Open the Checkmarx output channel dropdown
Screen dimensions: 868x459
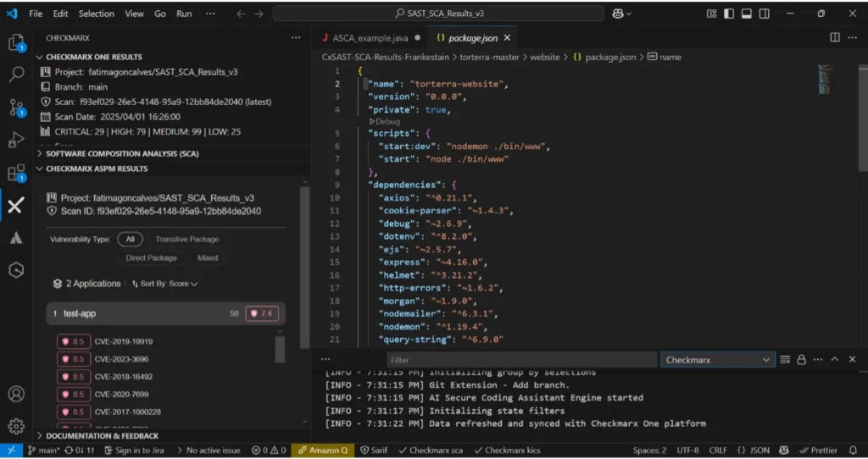tap(717, 360)
